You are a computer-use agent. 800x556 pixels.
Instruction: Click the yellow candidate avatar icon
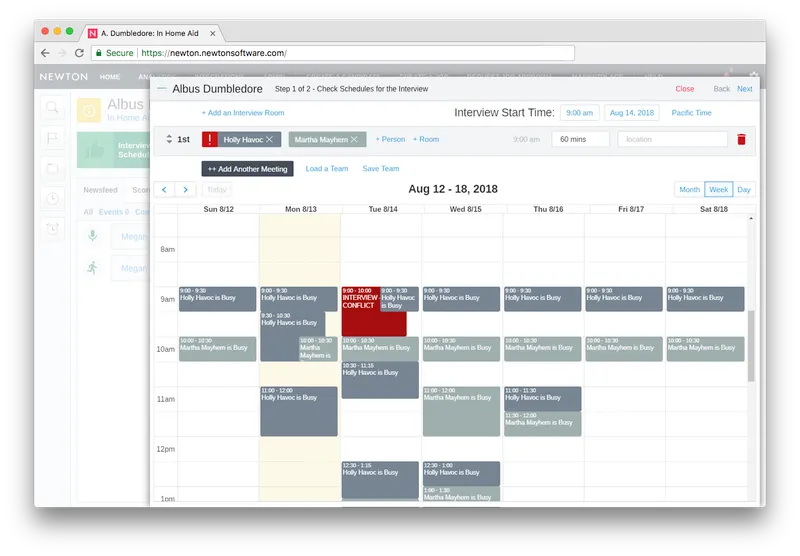[89, 110]
